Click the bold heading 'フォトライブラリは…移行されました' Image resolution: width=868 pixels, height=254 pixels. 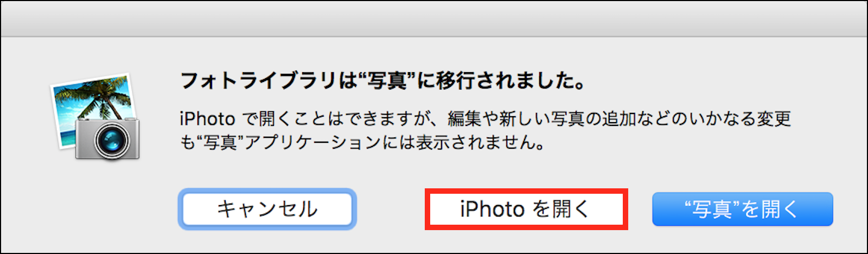pos(383,81)
